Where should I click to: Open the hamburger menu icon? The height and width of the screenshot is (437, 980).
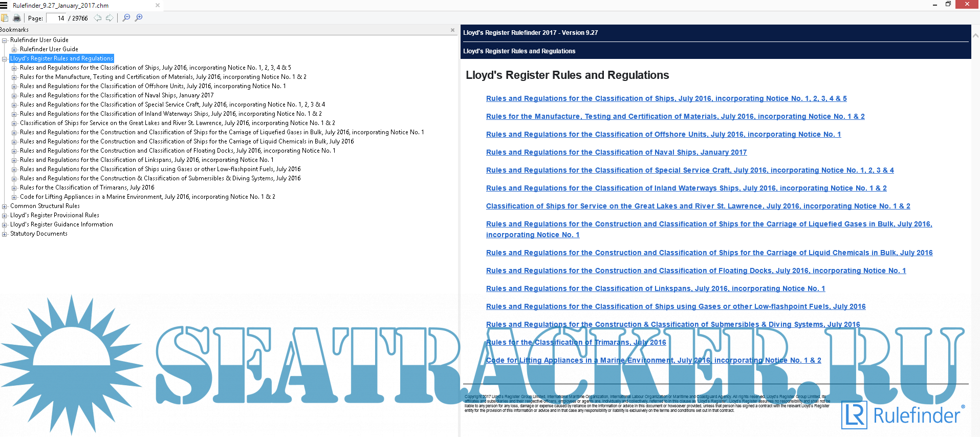point(4,5)
